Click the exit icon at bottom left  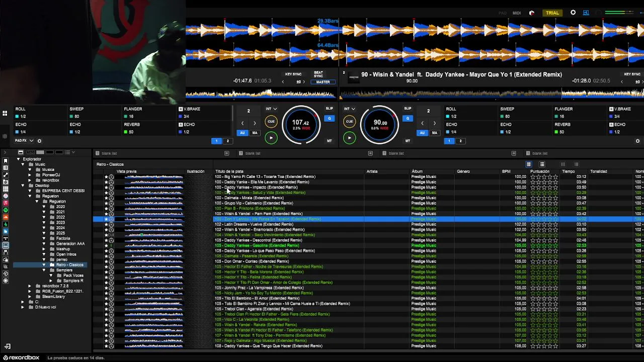tap(8, 346)
